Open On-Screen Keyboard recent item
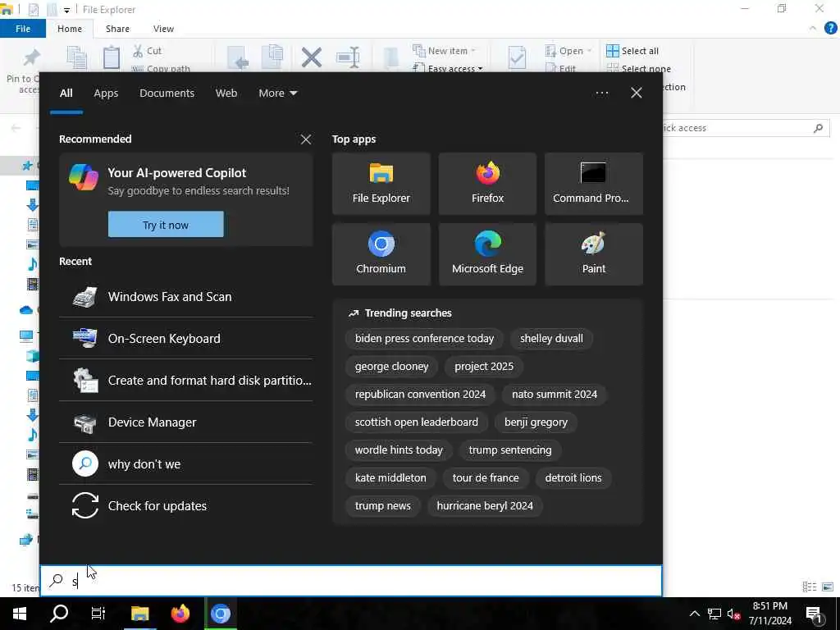 [186, 339]
